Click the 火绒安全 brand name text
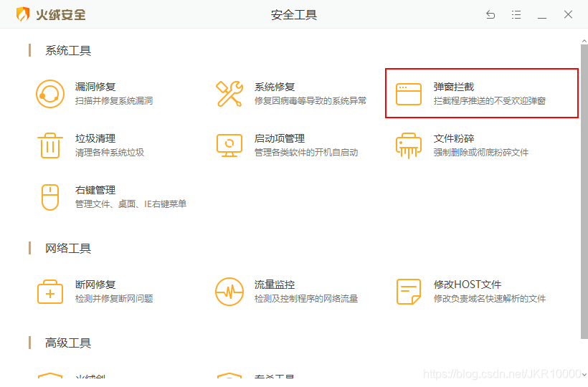The image size is (588, 387). [61, 15]
